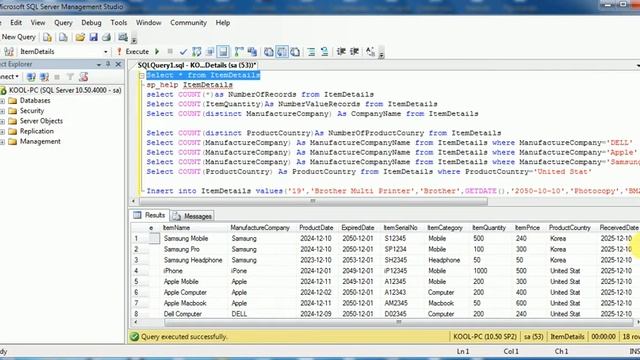The height and width of the screenshot is (360, 640).
Task: Open the Debug menu
Action: pyautogui.click(x=91, y=23)
